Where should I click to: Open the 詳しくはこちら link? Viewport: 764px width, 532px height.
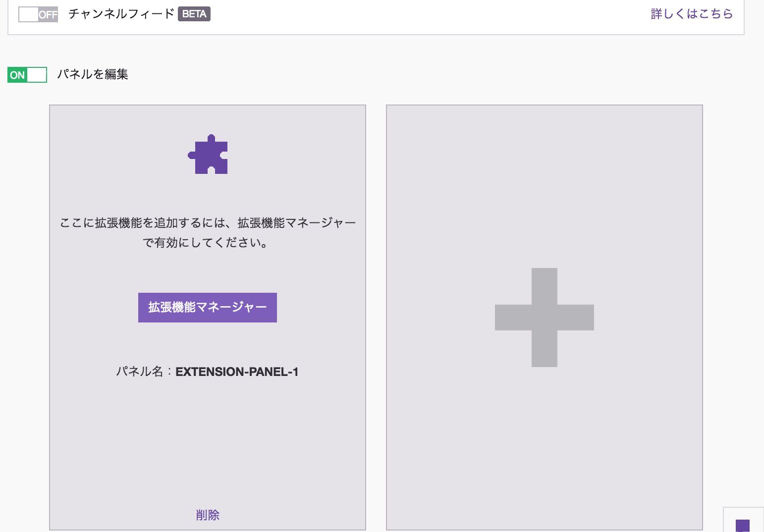pos(692,14)
